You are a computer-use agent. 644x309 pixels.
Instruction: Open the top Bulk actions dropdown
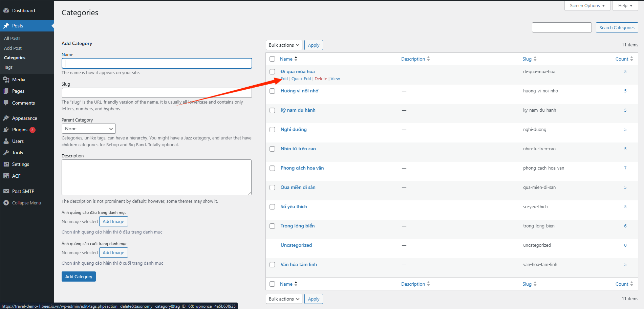[284, 45]
